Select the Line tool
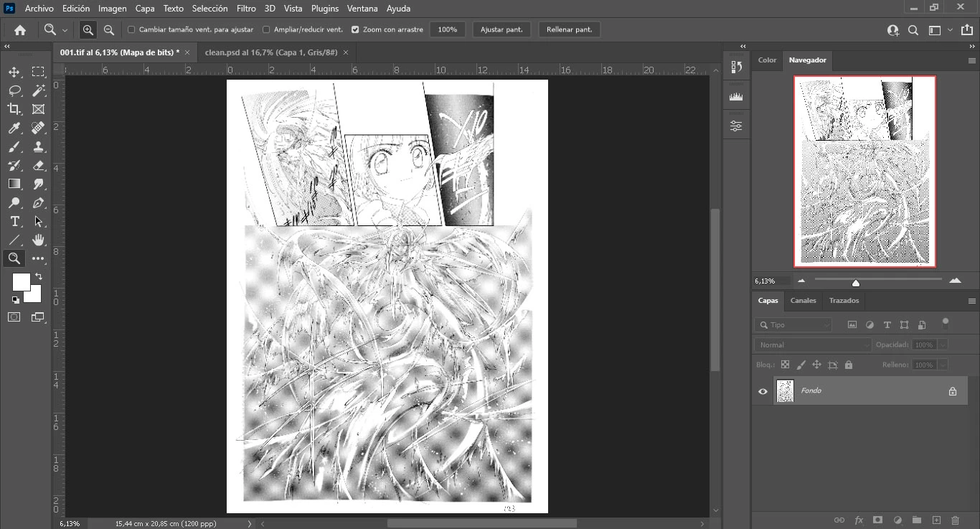 tap(14, 240)
